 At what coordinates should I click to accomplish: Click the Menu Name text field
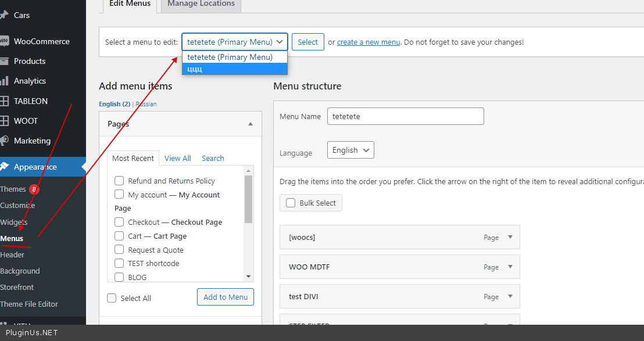405,116
